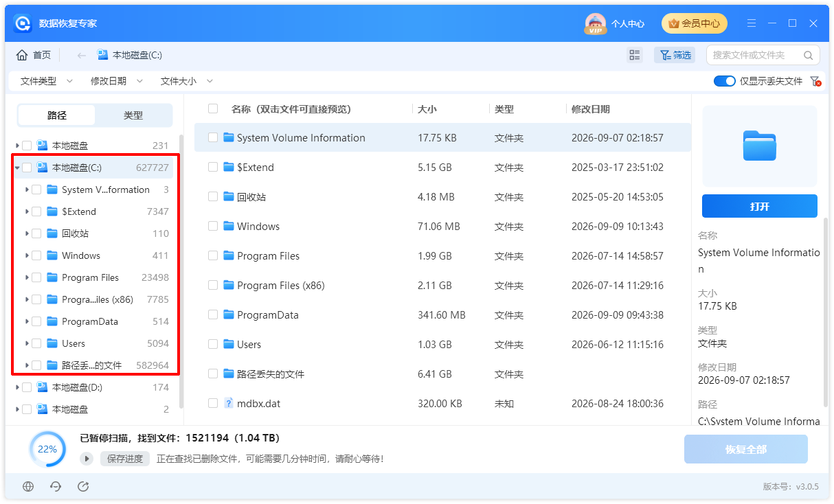Toggle 仅显示丢失文件 switch

pos(725,81)
